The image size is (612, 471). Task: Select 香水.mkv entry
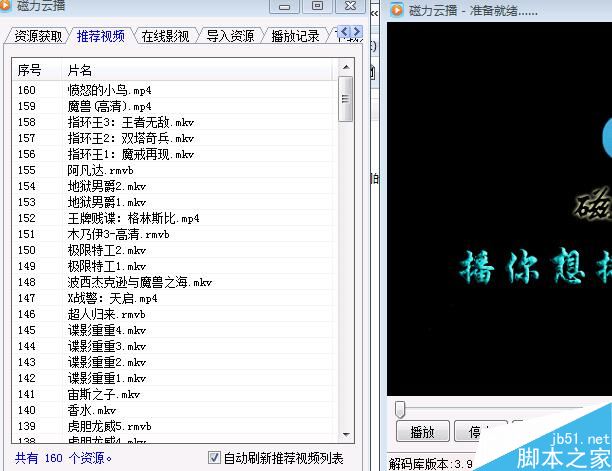(174, 410)
